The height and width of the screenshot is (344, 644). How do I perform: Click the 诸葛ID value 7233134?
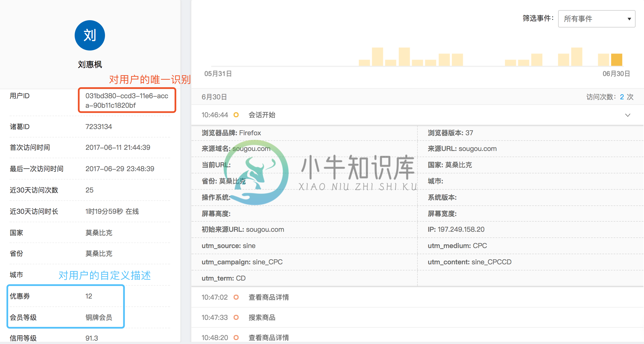(x=99, y=127)
